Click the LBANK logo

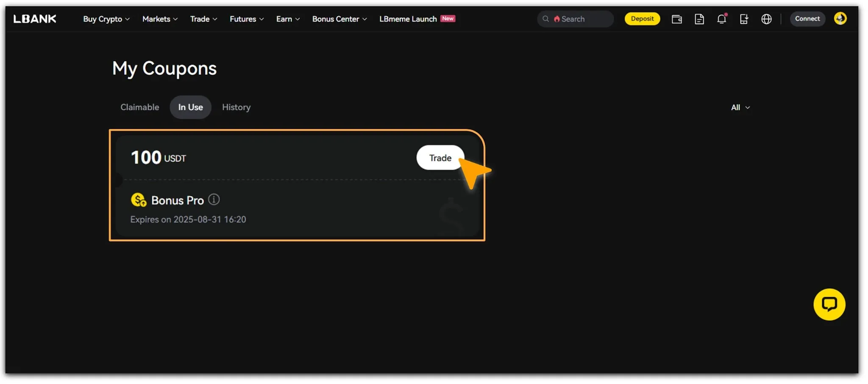point(35,19)
